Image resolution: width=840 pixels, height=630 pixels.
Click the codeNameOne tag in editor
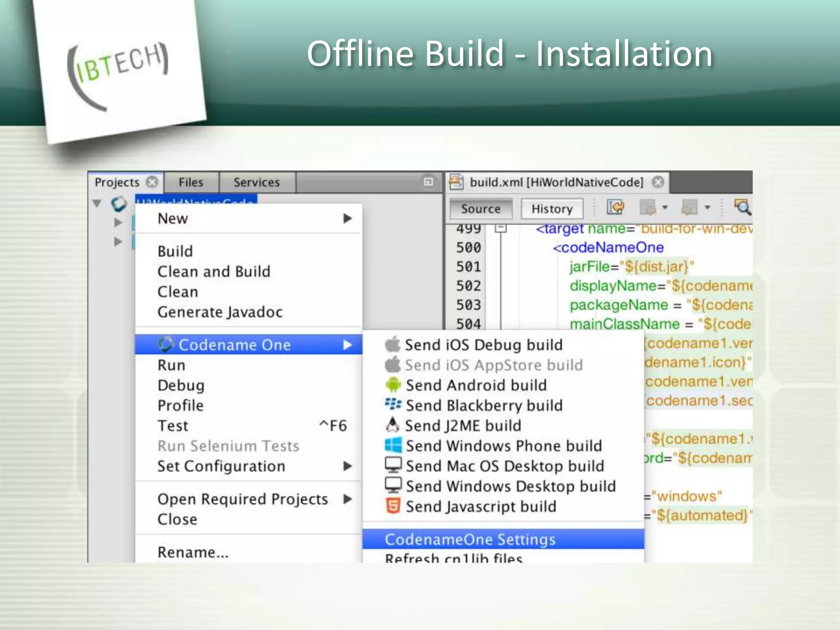point(608,247)
